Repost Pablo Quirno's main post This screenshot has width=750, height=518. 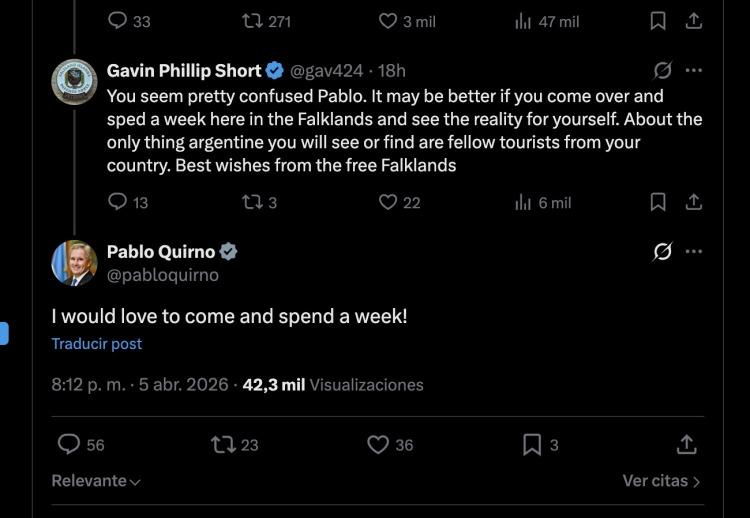point(223,444)
